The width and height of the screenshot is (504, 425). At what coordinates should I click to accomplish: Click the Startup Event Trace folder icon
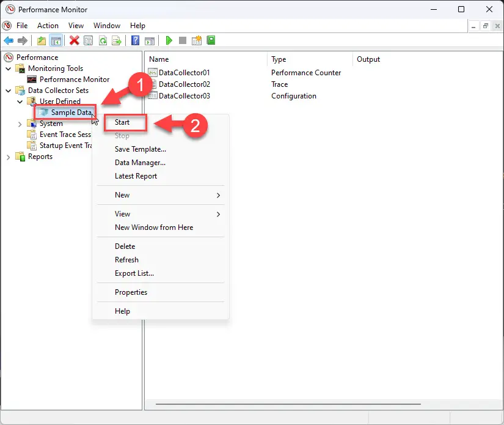32,146
